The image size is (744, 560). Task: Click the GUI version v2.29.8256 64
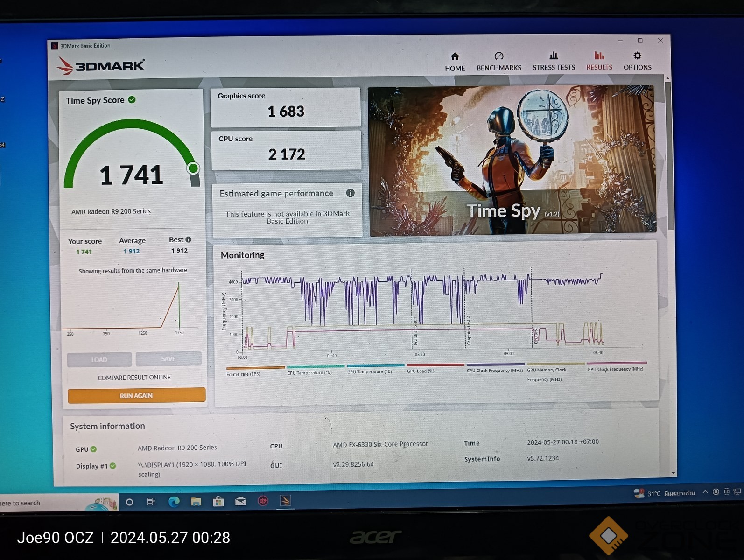click(353, 464)
